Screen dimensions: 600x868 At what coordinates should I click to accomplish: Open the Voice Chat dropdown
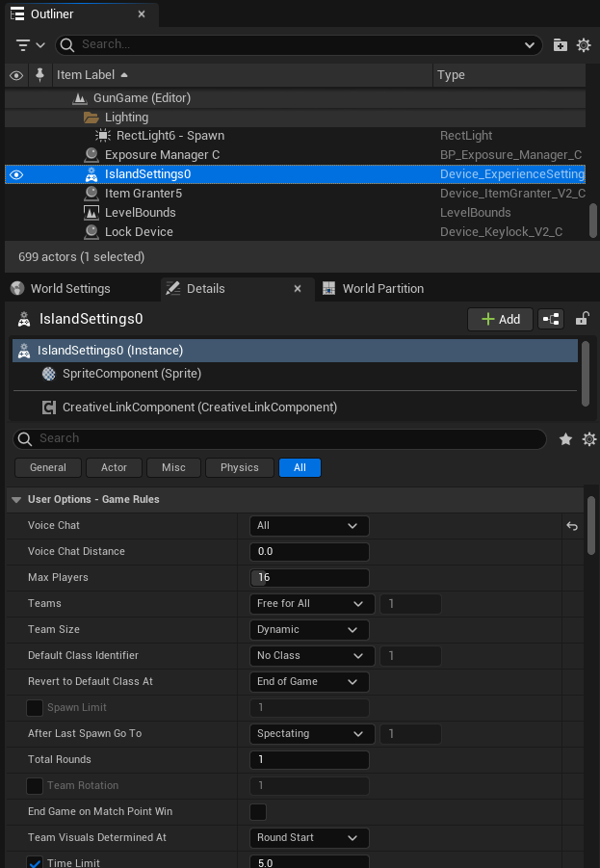pyautogui.click(x=309, y=525)
